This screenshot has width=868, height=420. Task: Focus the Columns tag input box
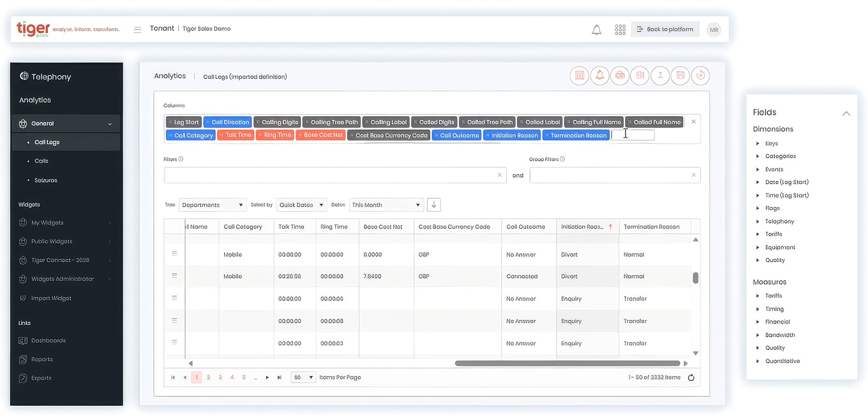[633, 135]
